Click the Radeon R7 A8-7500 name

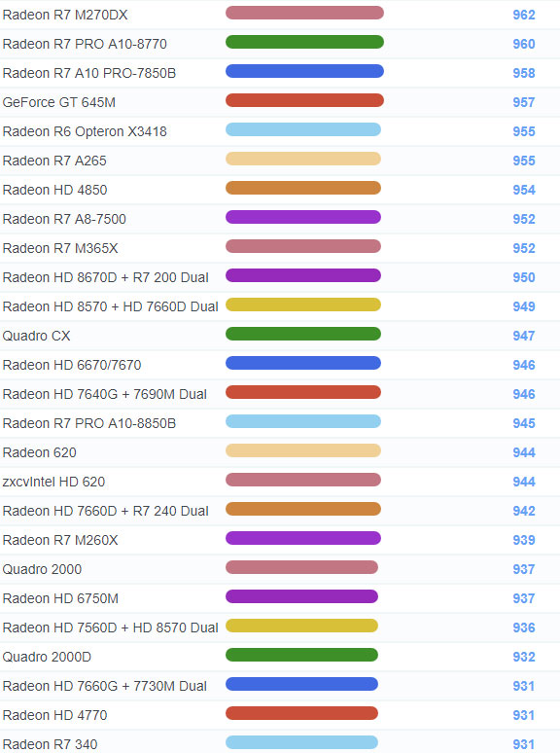(x=64, y=219)
